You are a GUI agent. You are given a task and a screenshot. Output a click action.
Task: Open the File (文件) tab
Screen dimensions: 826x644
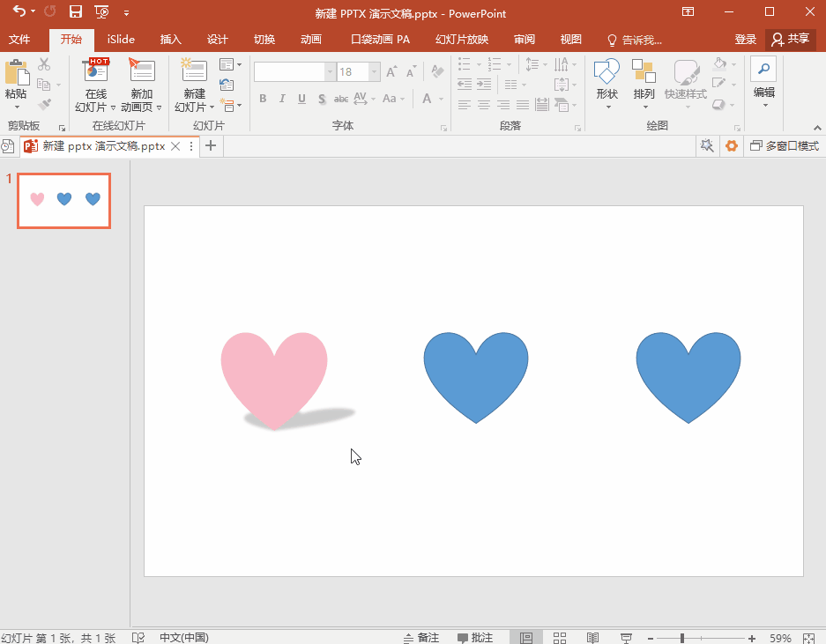coord(19,40)
